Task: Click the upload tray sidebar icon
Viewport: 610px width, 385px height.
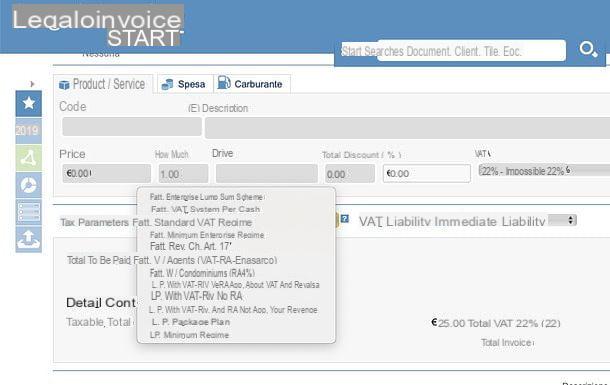Action: click(x=28, y=240)
